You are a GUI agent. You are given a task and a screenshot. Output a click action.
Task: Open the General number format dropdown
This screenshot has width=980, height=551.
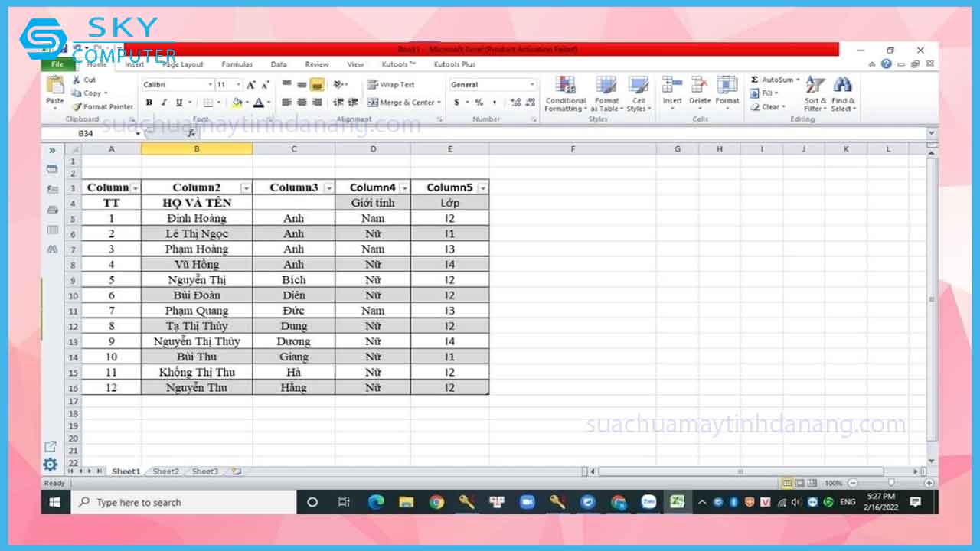pos(532,85)
